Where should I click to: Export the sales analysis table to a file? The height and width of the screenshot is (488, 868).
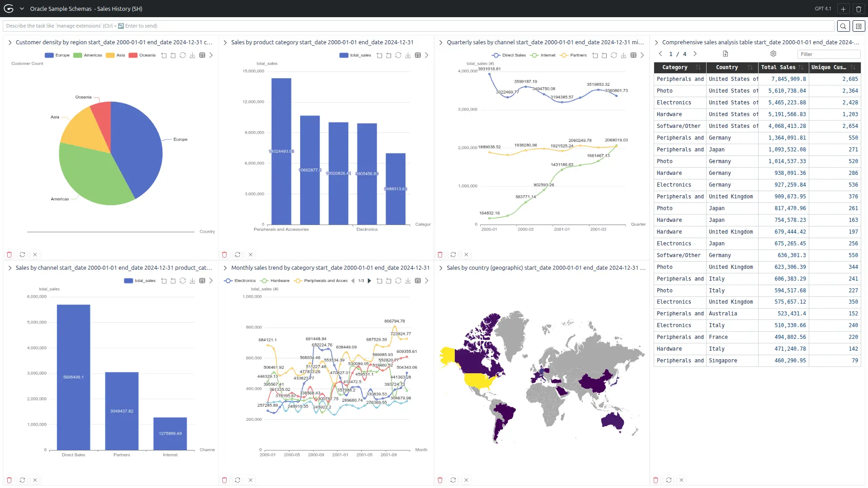726,54
